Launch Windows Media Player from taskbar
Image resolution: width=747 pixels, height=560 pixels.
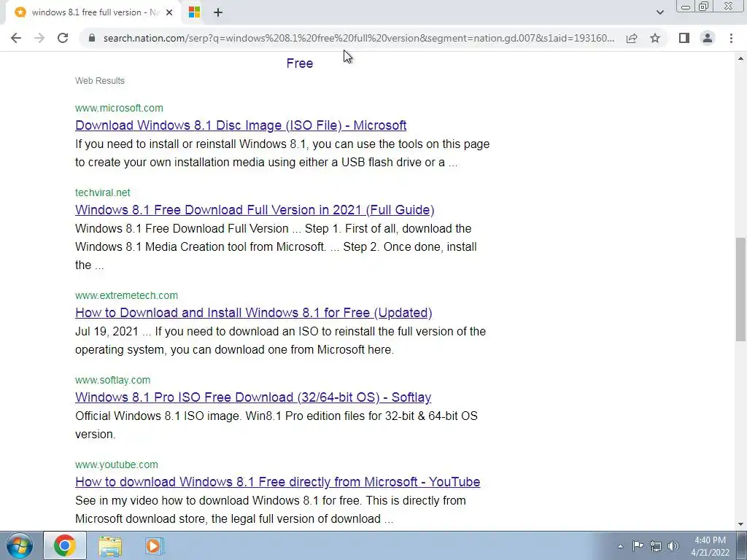[154, 546]
